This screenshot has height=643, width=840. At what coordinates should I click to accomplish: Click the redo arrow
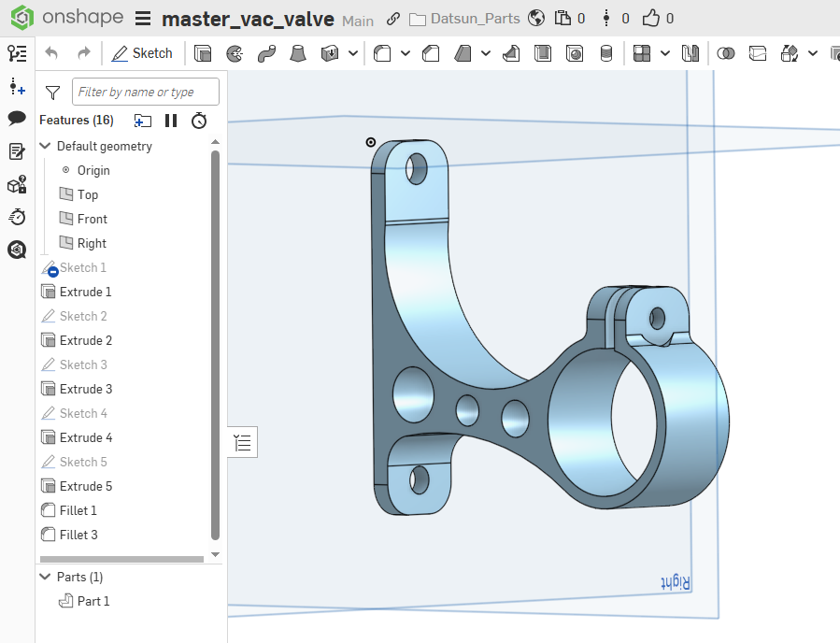click(83, 53)
